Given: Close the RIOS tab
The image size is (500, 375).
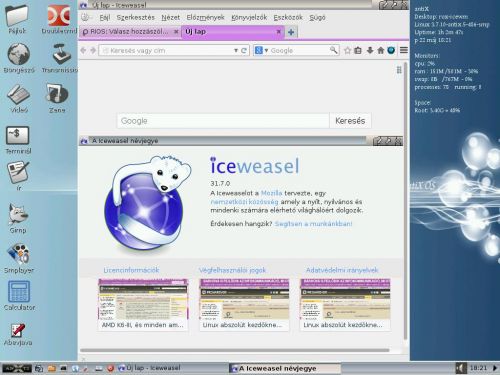Looking at the screenshot, I should 176,32.
